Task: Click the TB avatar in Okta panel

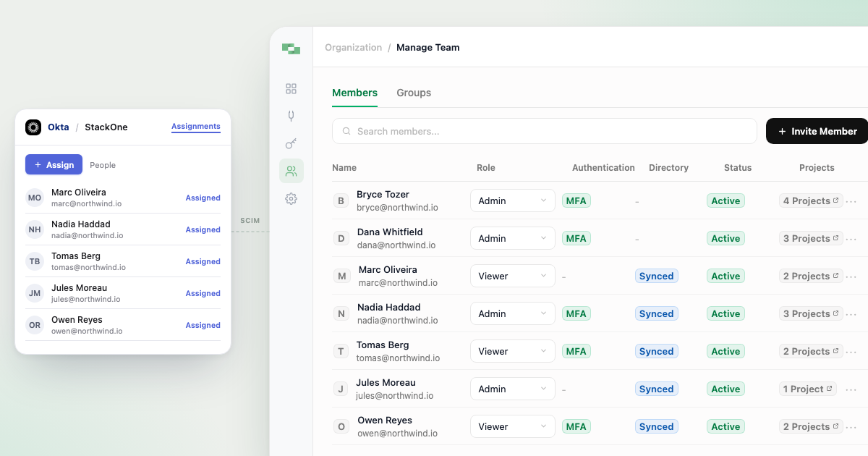Action: (x=35, y=261)
